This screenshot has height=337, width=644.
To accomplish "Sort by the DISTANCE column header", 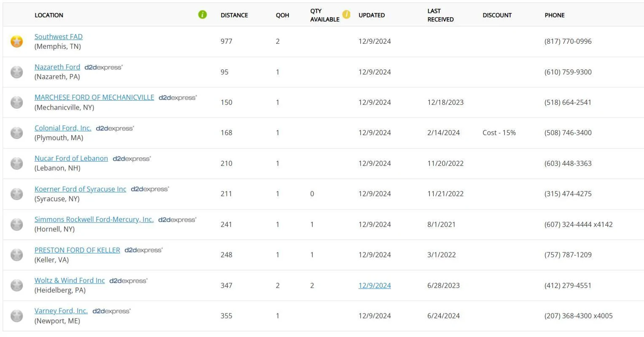I will pyautogui.click(x=234, y=15).
